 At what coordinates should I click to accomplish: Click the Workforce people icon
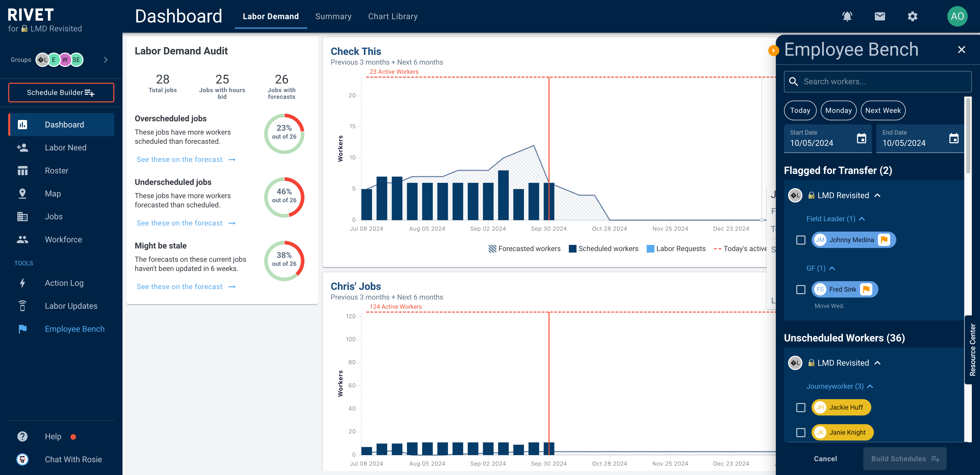22,239
